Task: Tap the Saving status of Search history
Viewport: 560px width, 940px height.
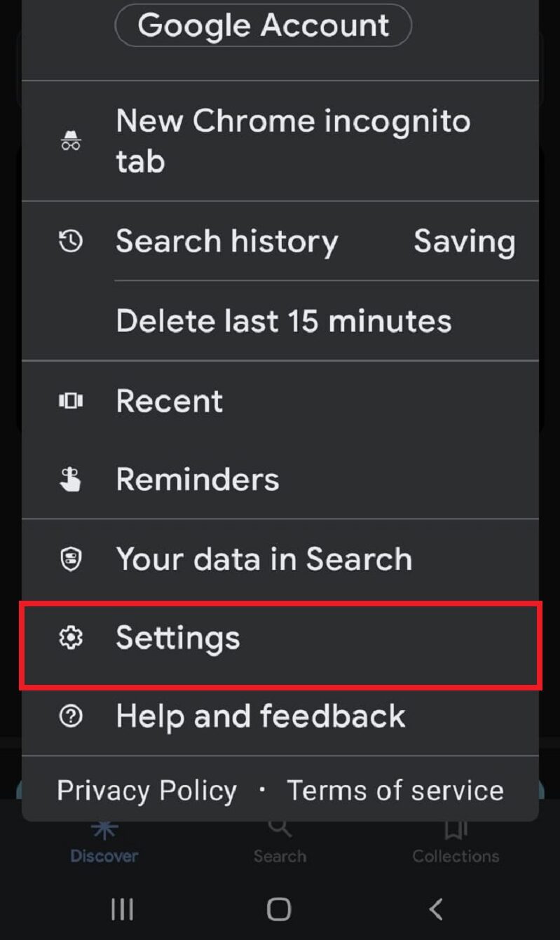Action: tap(464, 242)
